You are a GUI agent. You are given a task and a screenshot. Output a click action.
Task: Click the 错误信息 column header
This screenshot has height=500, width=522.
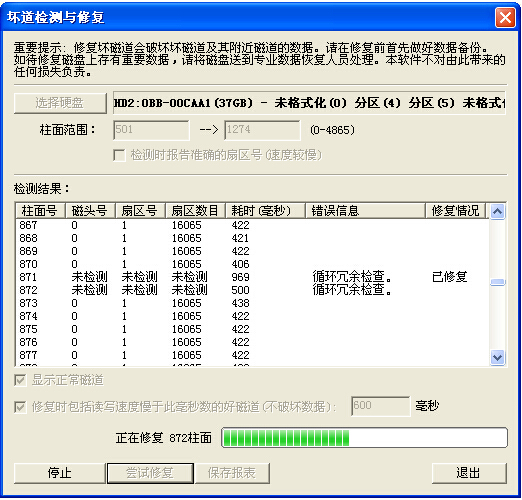tap(365, 211)
